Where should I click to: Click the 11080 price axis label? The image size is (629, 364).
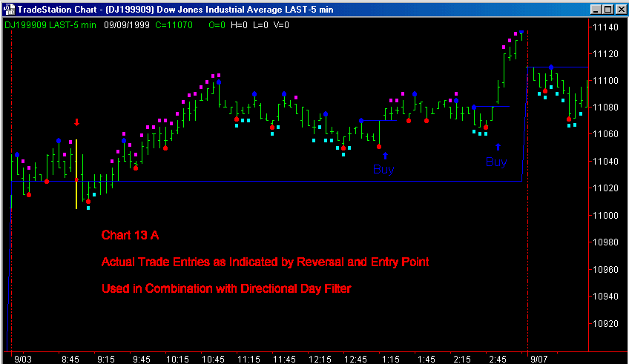[606, 107]
